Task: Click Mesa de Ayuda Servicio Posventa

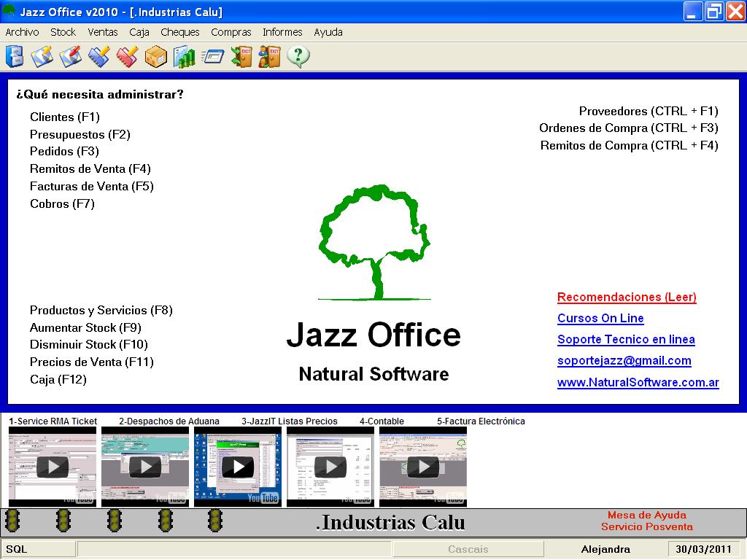Action: click(647, 521)
